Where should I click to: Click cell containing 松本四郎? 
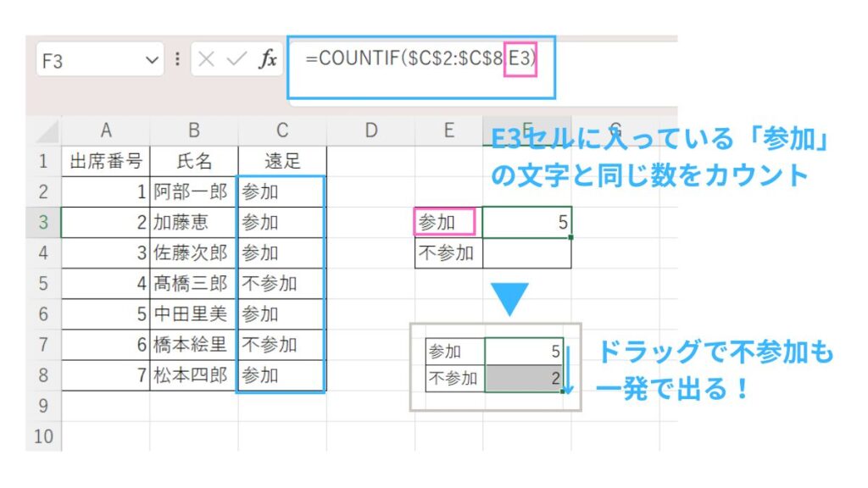pos(194,375)
